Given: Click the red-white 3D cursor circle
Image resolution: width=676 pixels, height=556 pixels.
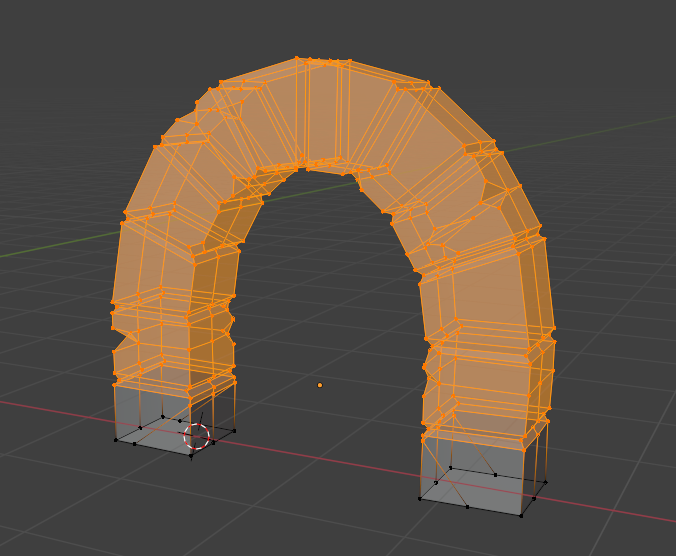Looking at the screenshot, I should coord(197,436).
